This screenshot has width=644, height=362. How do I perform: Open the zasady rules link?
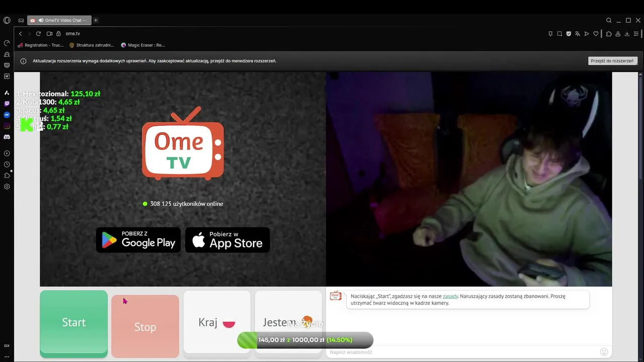click(450, 296)
